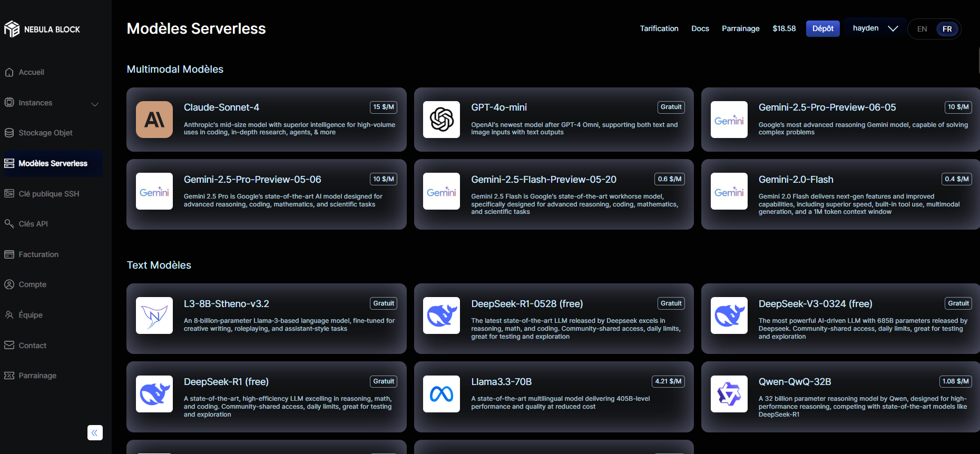Viewport: 980px width, 454px height.
Task: Click the Contact envelope icon
Action: (9, 345)
